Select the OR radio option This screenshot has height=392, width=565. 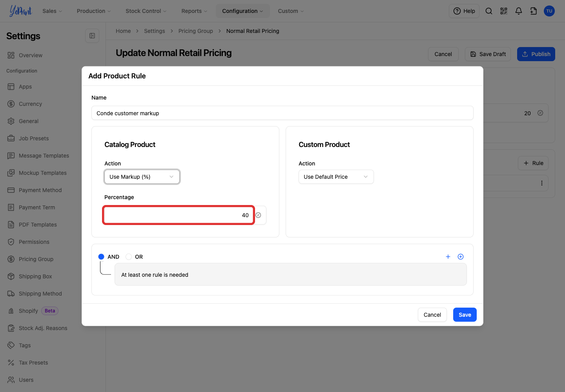point(129,257)
